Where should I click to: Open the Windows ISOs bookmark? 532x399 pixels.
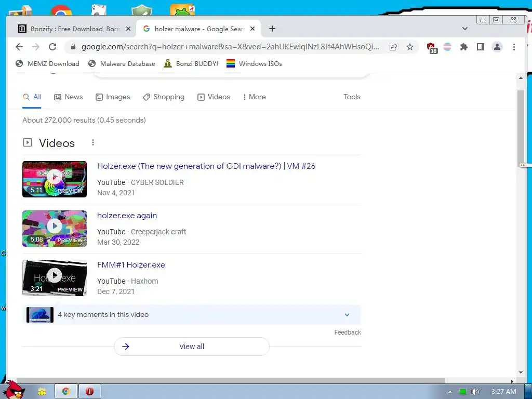click(x=254, y=63)
